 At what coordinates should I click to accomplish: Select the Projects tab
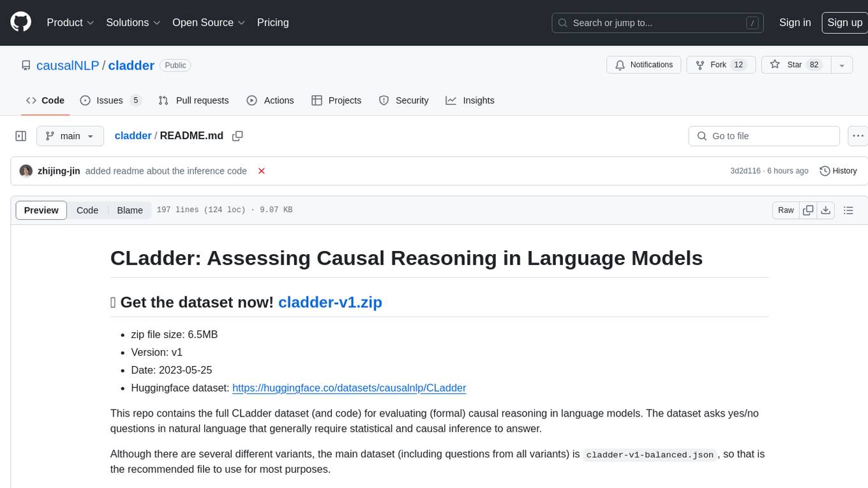point(336,100)
